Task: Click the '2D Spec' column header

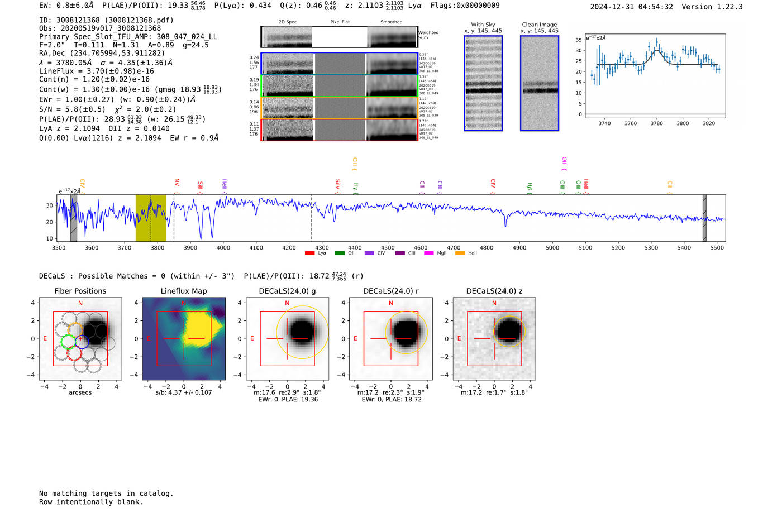Action: (288, 22)
